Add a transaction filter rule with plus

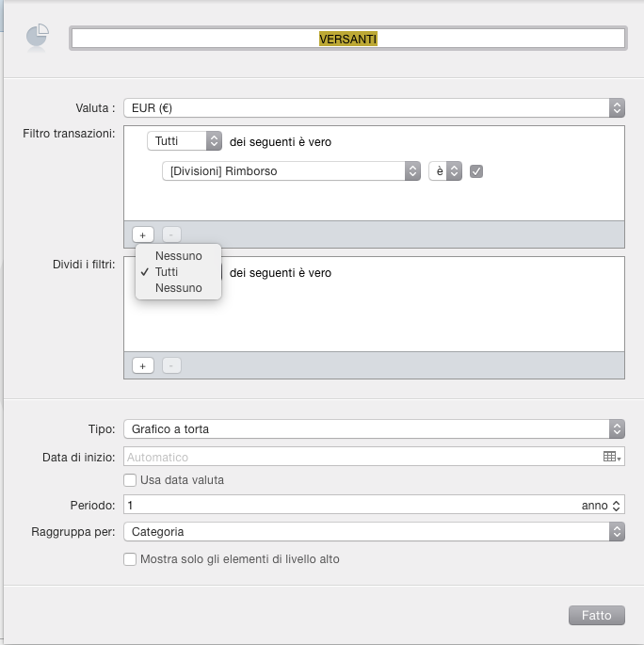point(143,234)
